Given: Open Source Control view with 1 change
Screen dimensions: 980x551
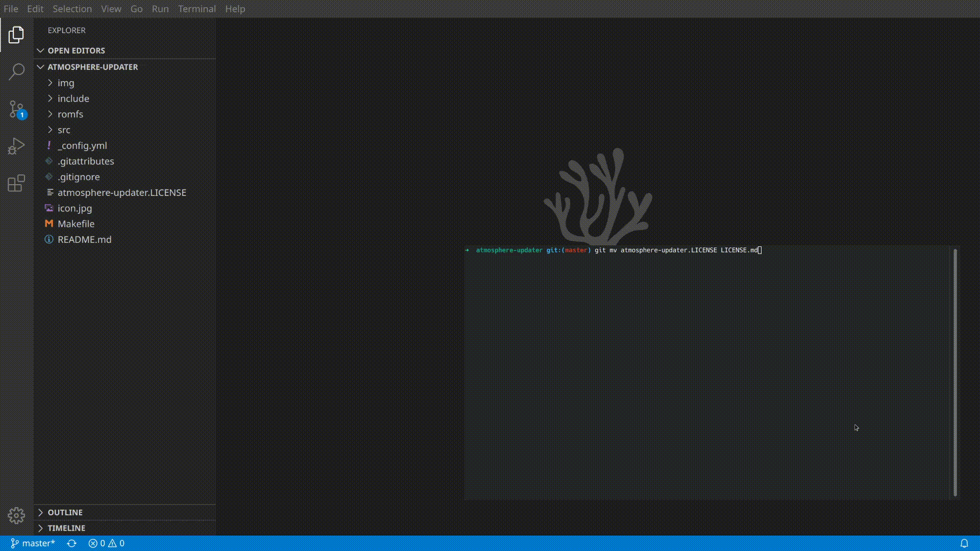Looking at the screenshot, I should click(16, 109).
